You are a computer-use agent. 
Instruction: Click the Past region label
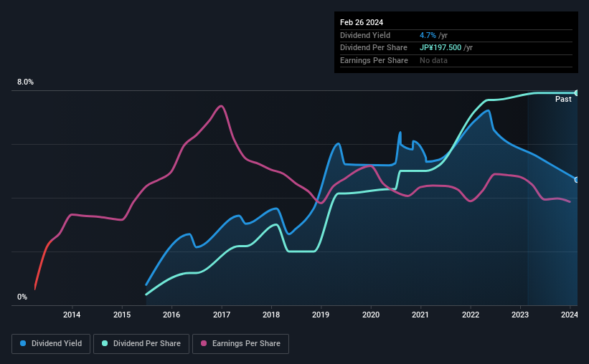point(563,99)
